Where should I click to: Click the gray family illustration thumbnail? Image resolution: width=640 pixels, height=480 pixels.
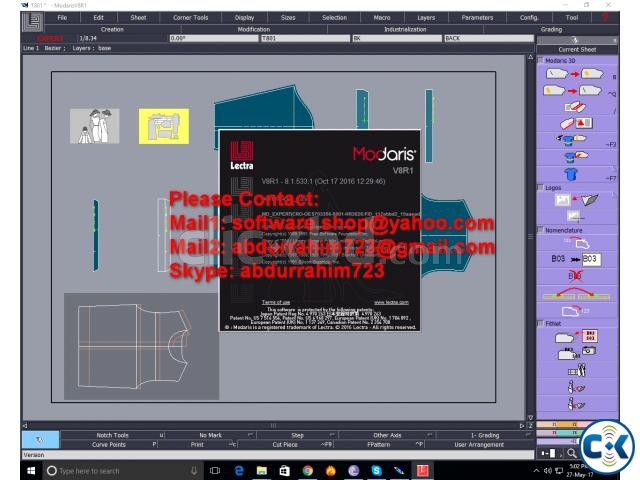[x=95, y=126]
